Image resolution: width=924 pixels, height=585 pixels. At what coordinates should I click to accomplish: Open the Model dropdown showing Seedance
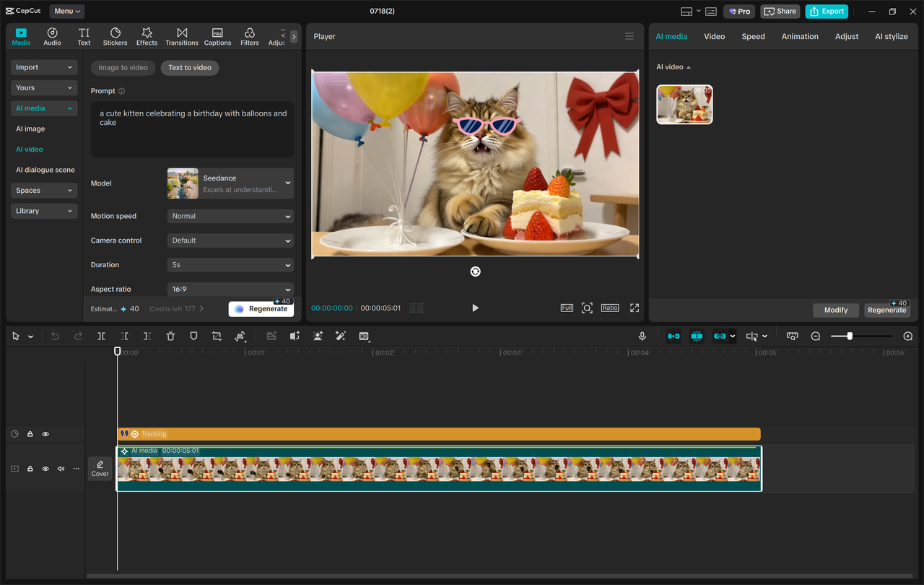click(230, 183)
